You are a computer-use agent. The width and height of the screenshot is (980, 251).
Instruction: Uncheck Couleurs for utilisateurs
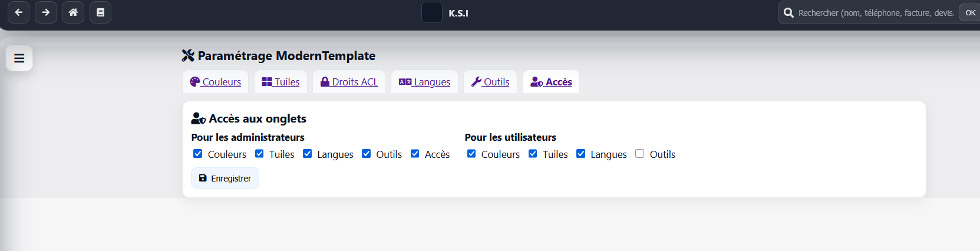pos(471,154)
